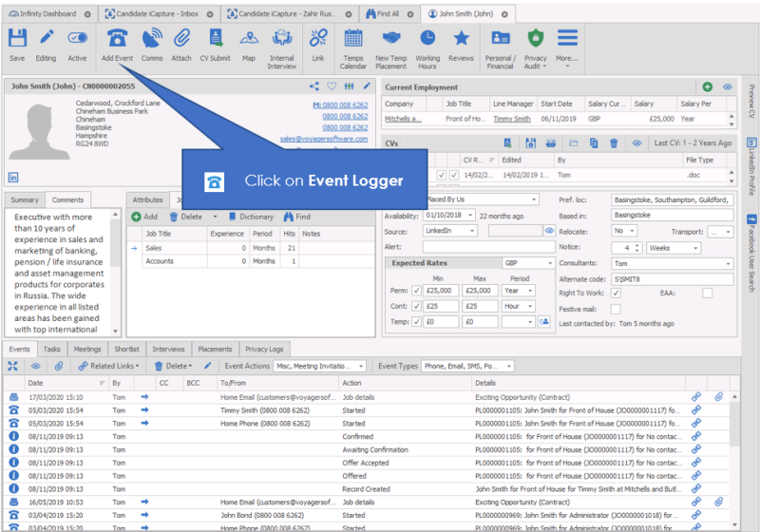
Task: Toggle the Active status switch
Action: [77, 39]
